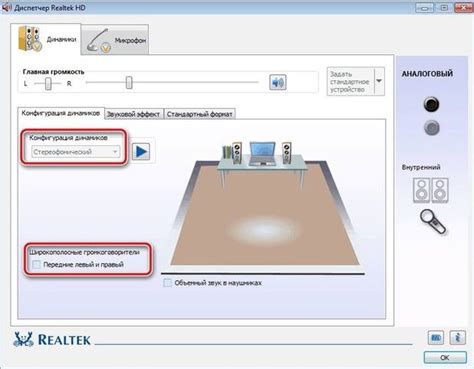Enable the Передние левый и правый checkbox
474x369 pixels.
pos(36,265)
